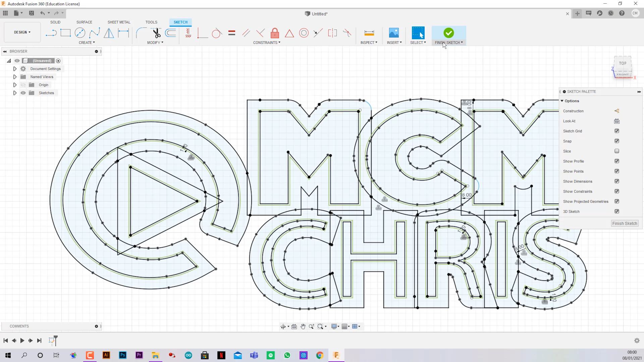
Task: Select the Mirror tool icon
Action: point(109,33)
